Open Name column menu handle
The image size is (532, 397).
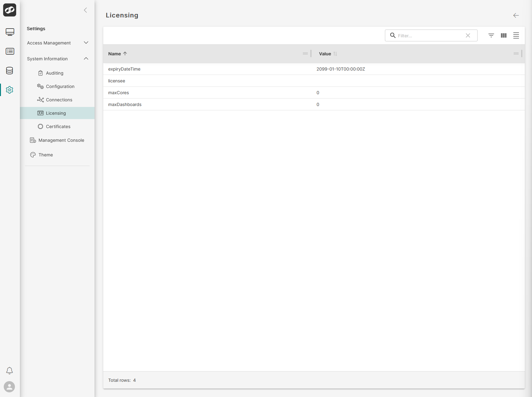pos(305,53)
